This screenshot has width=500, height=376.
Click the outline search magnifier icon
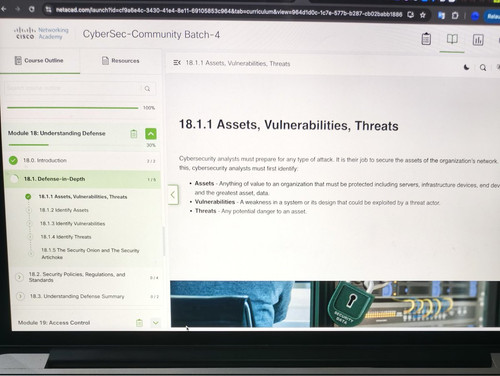147,89
